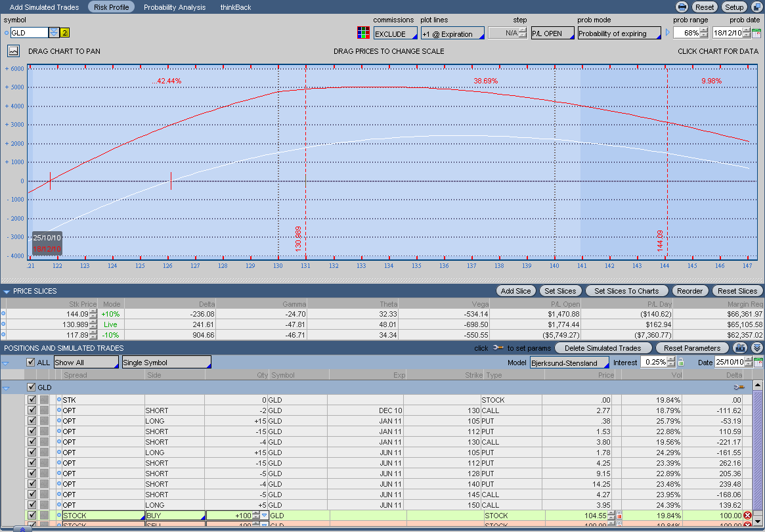Click the interest rate lock icon
Screen dimensions: 765x532
tap(681, 363)
